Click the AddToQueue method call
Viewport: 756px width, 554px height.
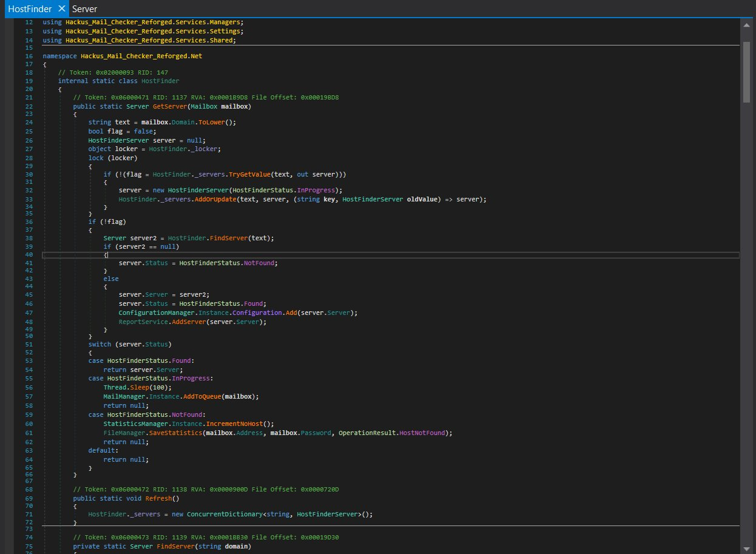coord(201,396)
